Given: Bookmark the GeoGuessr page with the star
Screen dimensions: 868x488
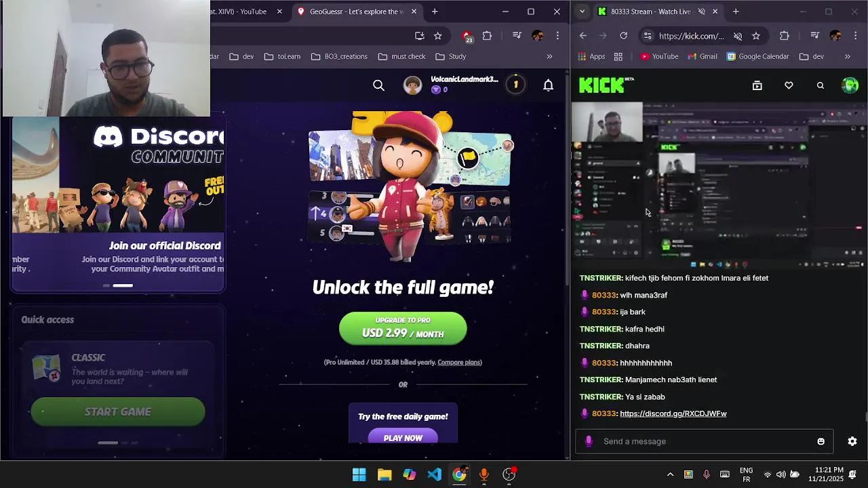Looking at the screenshot, I should coord(438,36).
